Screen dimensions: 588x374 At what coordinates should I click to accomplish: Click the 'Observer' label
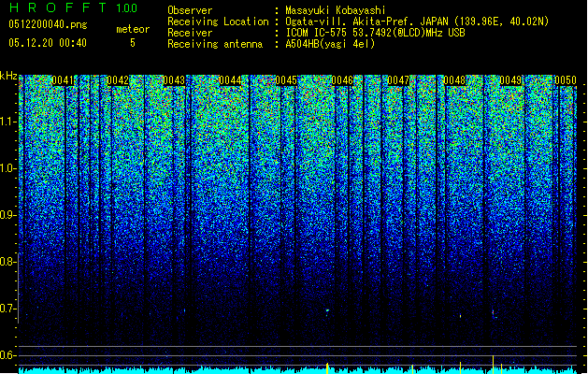coord(190,10)
